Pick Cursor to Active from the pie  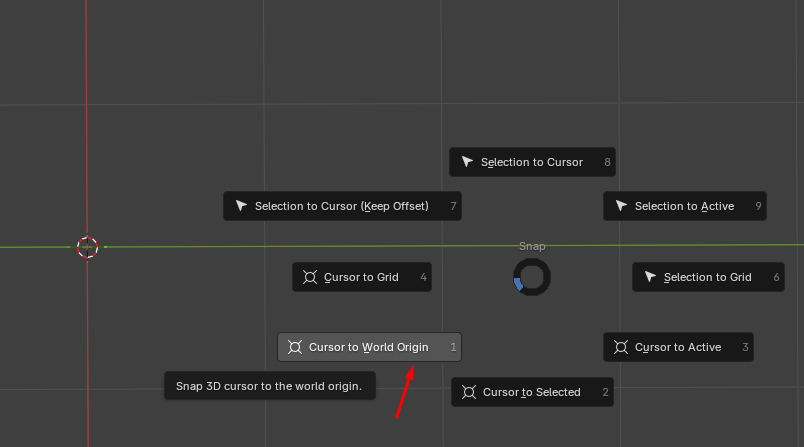678,347
